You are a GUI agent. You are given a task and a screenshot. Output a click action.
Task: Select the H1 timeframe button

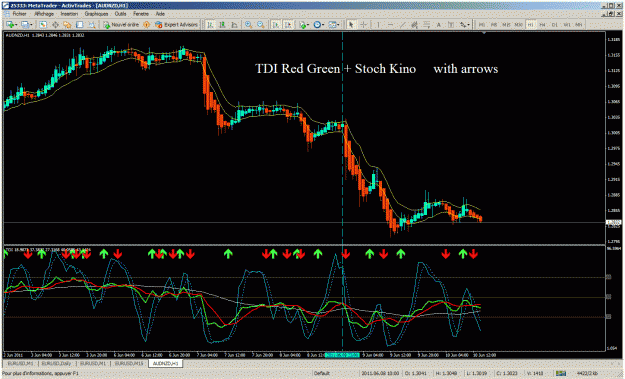click(x=531, y=25)
